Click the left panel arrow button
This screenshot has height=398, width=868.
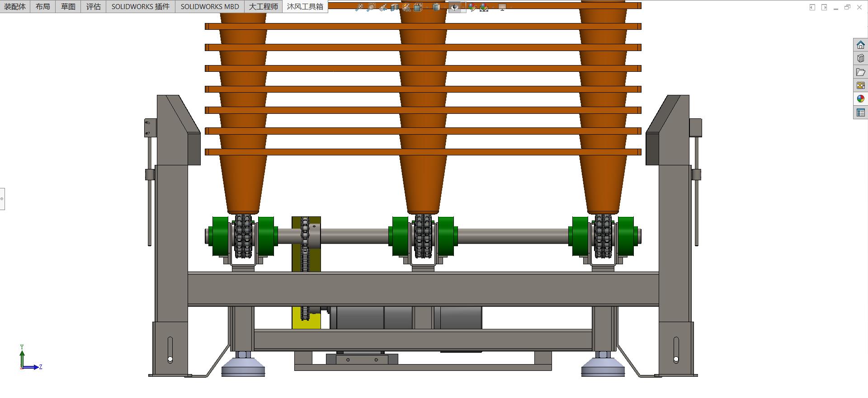pyautogui.click(x=812, y=7)
